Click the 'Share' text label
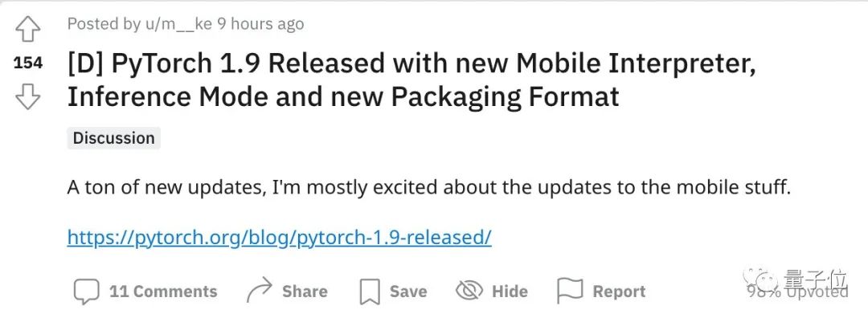This screenshot has height=318, width=868. [305, 291]
